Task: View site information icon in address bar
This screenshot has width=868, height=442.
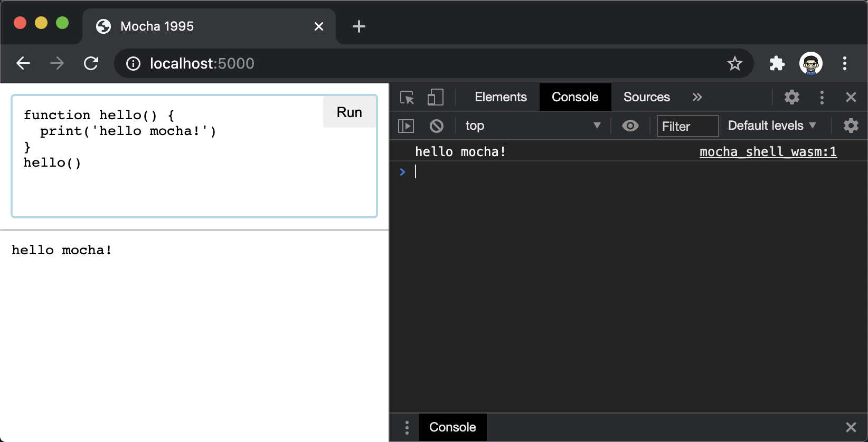Action: (133, 64)
